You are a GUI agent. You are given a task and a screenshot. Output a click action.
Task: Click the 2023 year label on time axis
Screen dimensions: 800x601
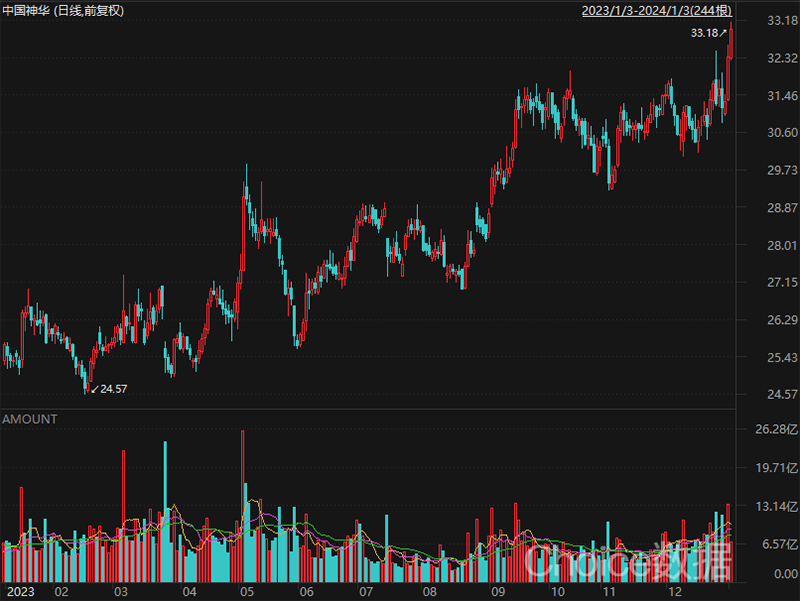click(x=21, y=591)
